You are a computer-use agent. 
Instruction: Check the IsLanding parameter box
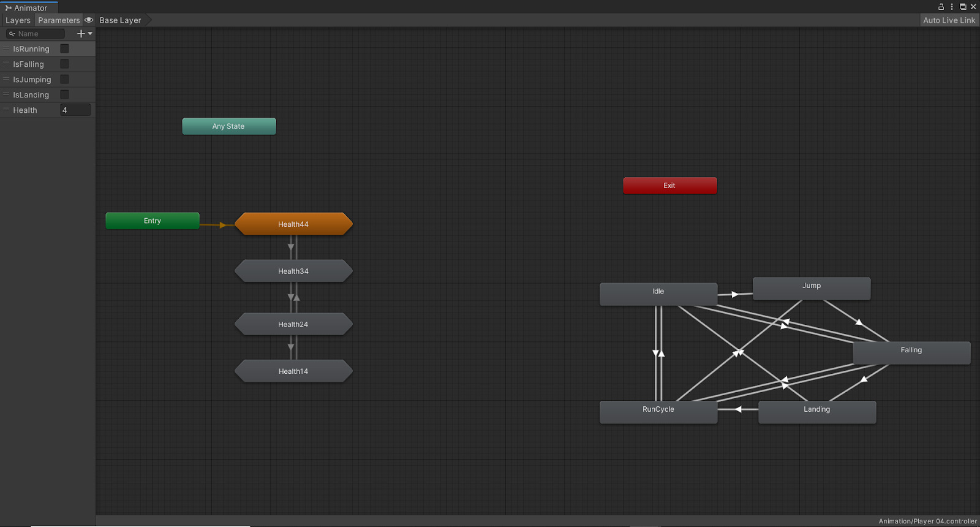point(64,94)
